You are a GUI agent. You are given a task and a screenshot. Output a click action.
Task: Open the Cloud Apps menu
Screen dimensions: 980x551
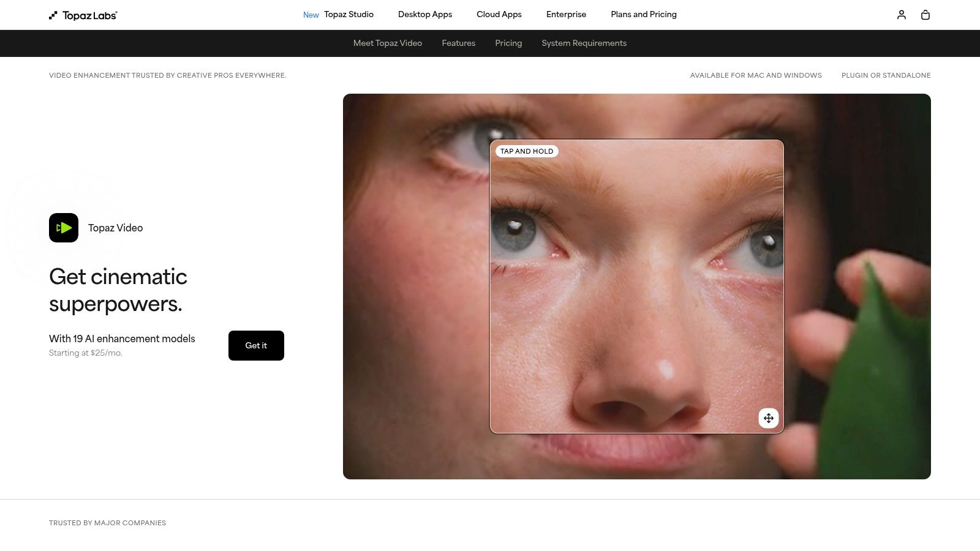(x=499, y=15)
